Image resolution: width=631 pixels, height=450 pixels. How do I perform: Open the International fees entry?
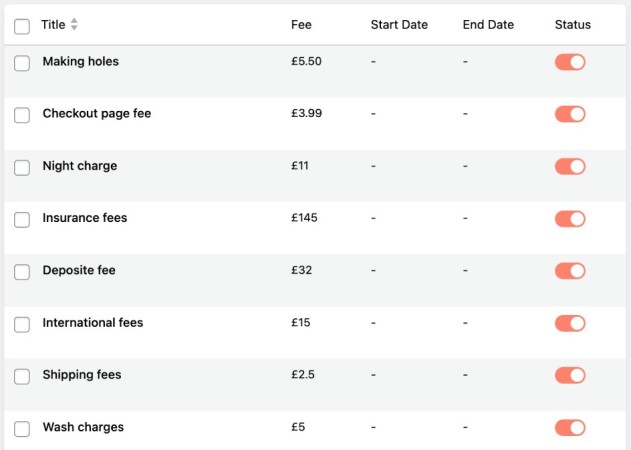(x=93, y=322)
